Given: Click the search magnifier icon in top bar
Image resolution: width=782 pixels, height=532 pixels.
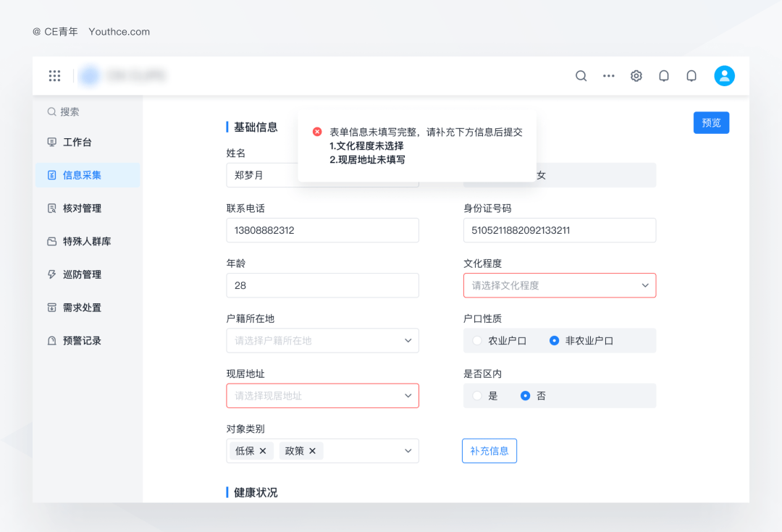Looking at the screenshot, I should [x=581, y=75].
